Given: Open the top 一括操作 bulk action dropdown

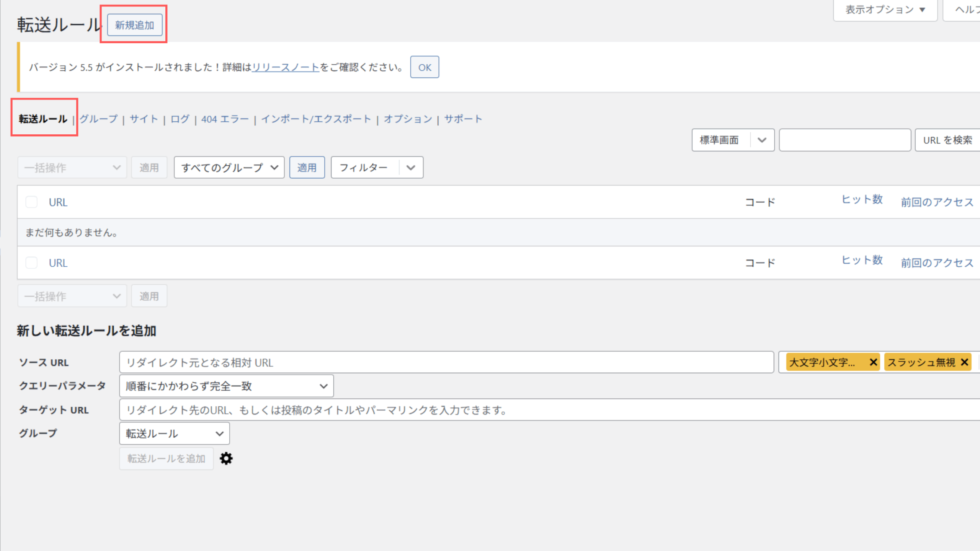Looking at the screenshot, I should coord(72,168).
